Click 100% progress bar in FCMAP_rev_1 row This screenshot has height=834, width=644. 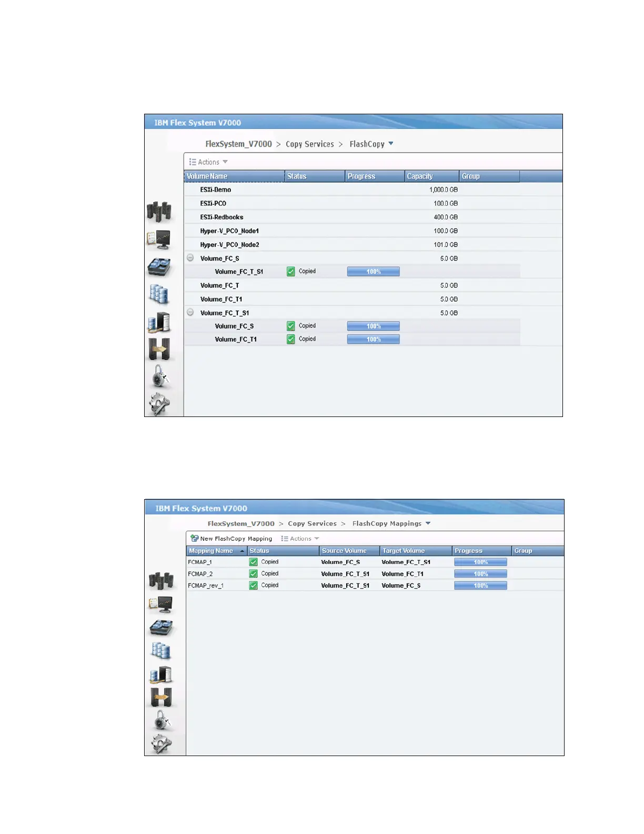coord(480,585)
